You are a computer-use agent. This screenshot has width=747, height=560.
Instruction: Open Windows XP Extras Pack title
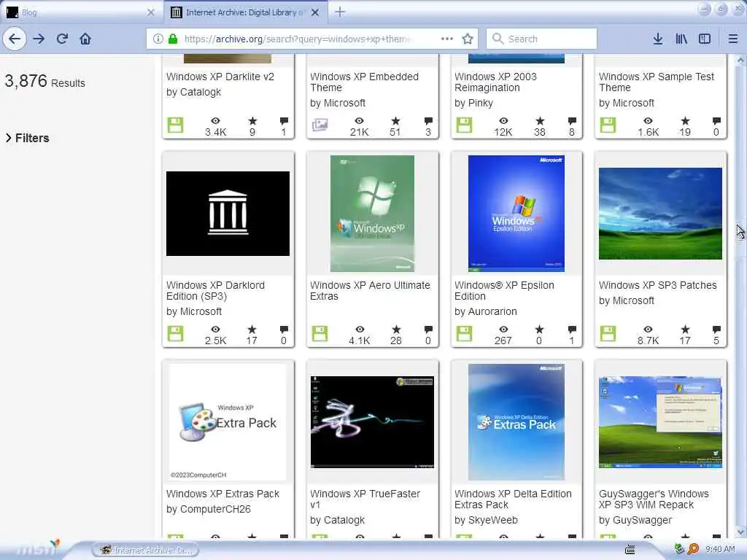pos(222,494)
